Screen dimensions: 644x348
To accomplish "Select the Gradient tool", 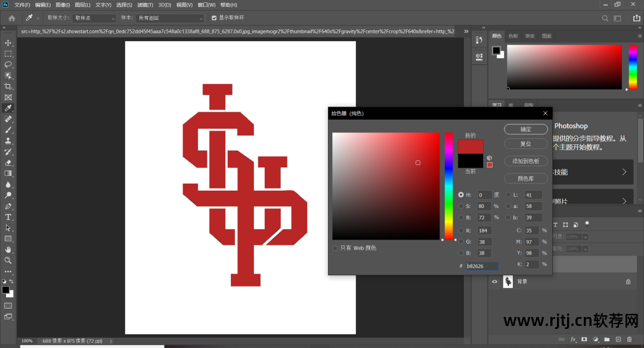I will point(8,173).
